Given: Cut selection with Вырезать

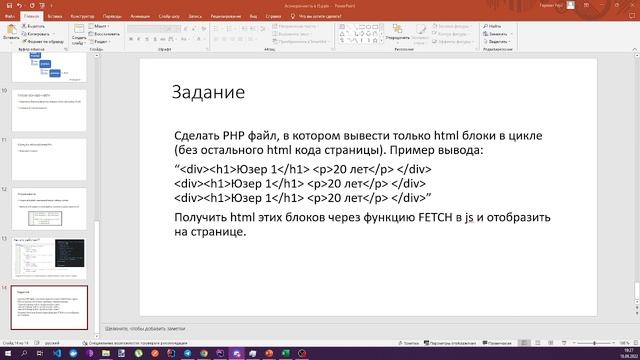Looking at the screenshot, I should click(33, 26).
